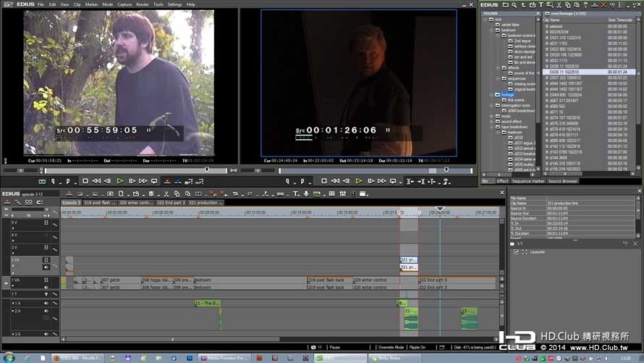The width and height of the screenshot is (644, 363).
Task: Expand the music folder in the bin tree
Action: pos(491,117)
